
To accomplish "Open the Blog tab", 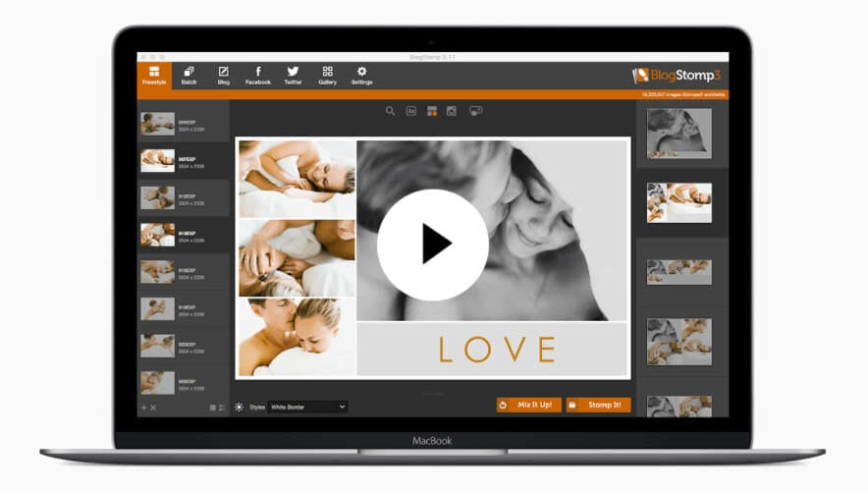I will tap(223, 75).
